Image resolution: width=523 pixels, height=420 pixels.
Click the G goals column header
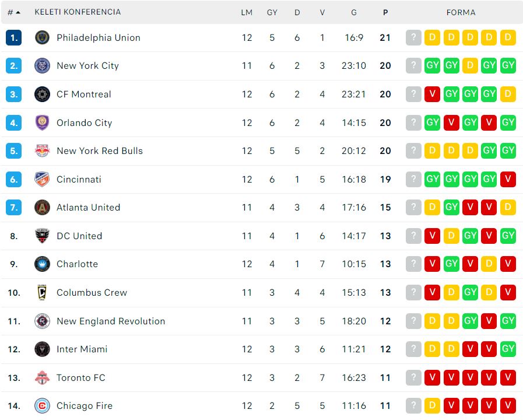(354, 12)
